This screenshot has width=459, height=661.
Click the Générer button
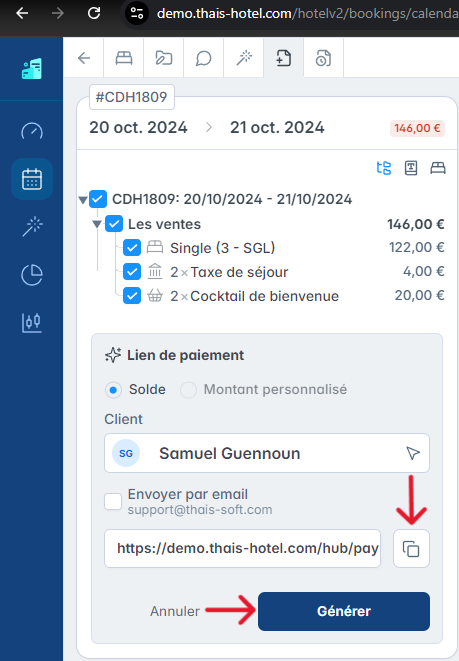[344, 611]
